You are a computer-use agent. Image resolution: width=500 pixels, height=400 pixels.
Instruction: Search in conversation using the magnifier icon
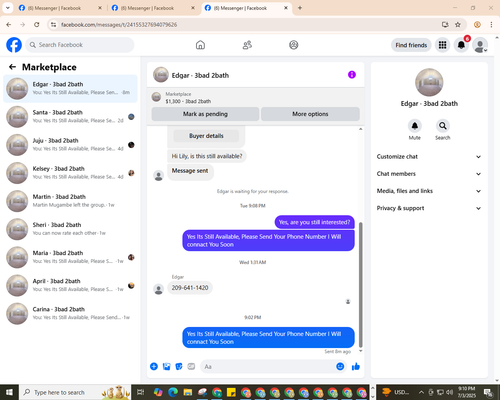pyautogui.click(x=443, y=126)
